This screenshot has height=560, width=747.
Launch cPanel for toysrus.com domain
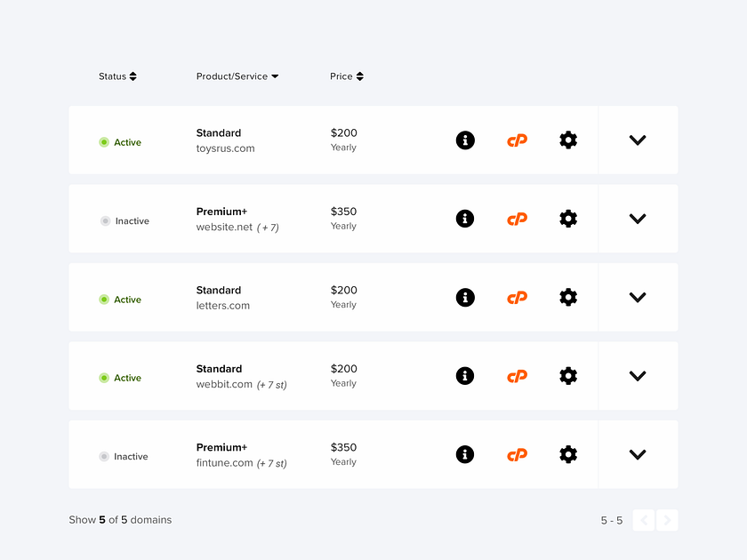[x=517, y=140]
